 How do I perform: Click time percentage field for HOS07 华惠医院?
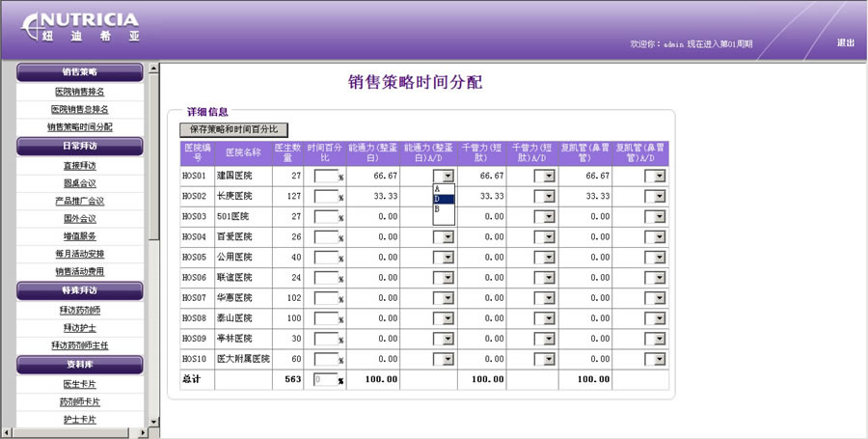(325, 298)
